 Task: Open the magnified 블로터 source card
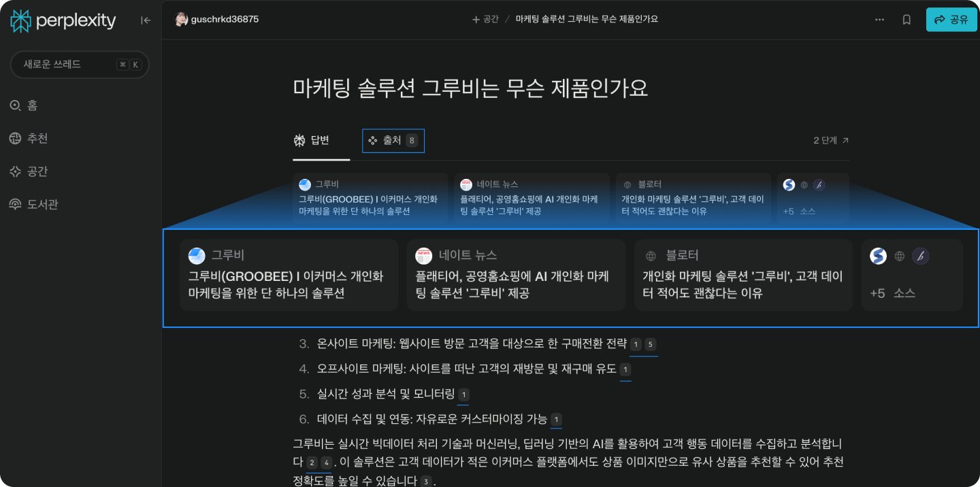pyautogui.click(x=743, y=275)
